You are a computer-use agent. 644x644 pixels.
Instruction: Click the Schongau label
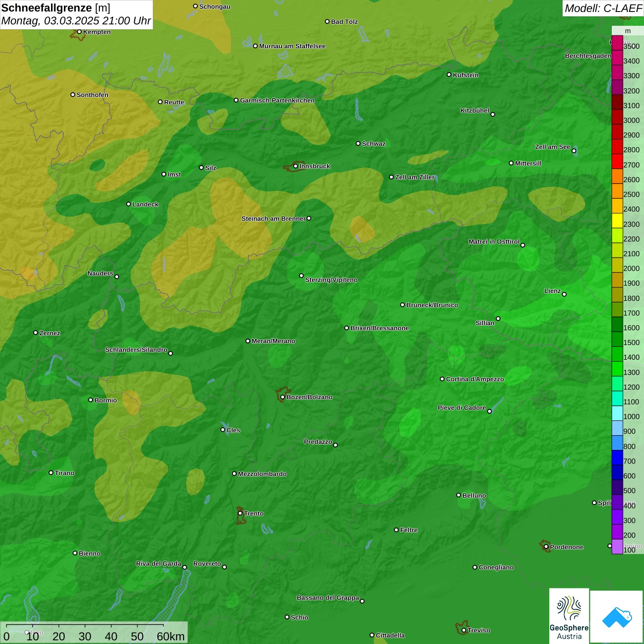coord(215,6)
